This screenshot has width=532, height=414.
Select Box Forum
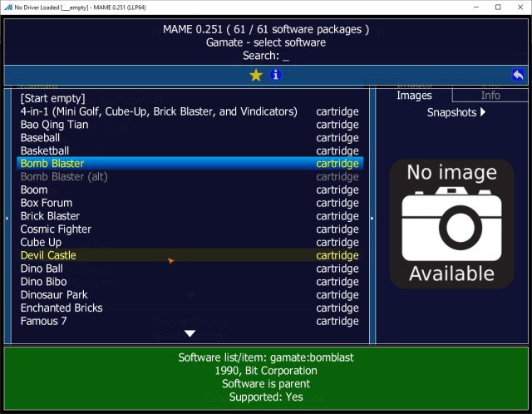[x=190, y=203]
